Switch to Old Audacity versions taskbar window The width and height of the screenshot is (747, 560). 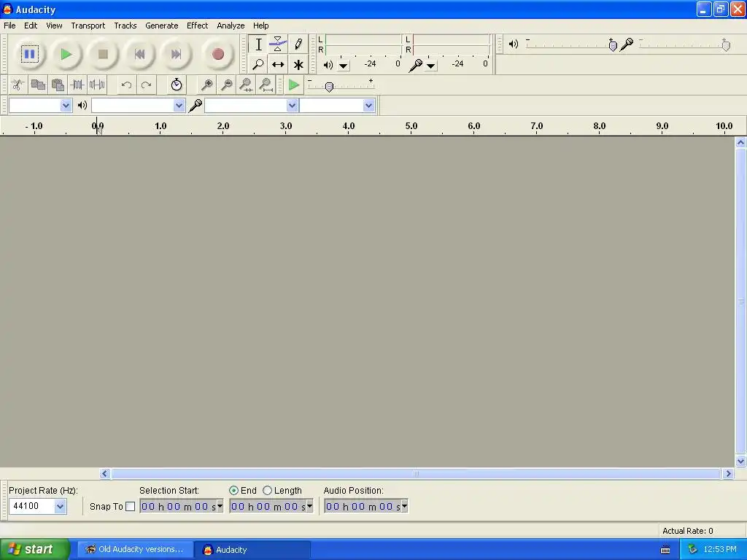point(136,550)
